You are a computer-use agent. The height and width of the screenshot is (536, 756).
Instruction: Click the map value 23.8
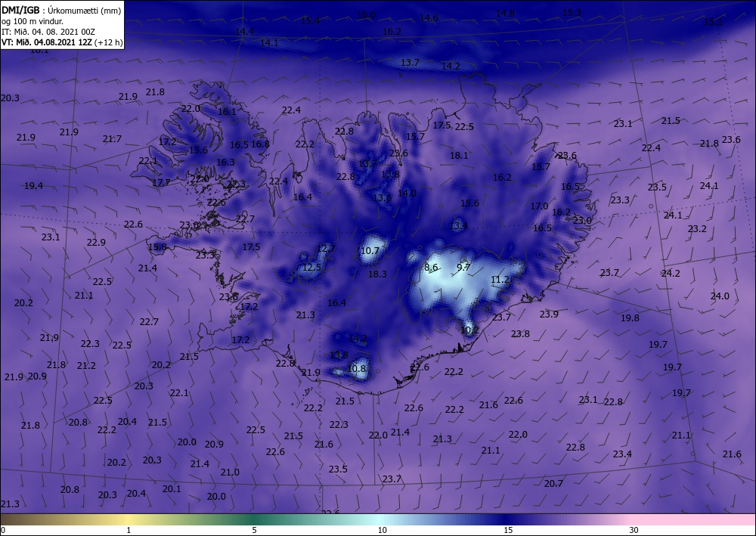pyautogui.click(x=520, y=333)
